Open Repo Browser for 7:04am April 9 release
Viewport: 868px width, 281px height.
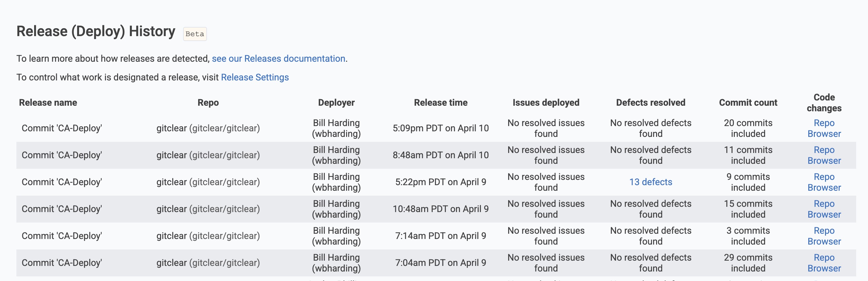point(824,263)
